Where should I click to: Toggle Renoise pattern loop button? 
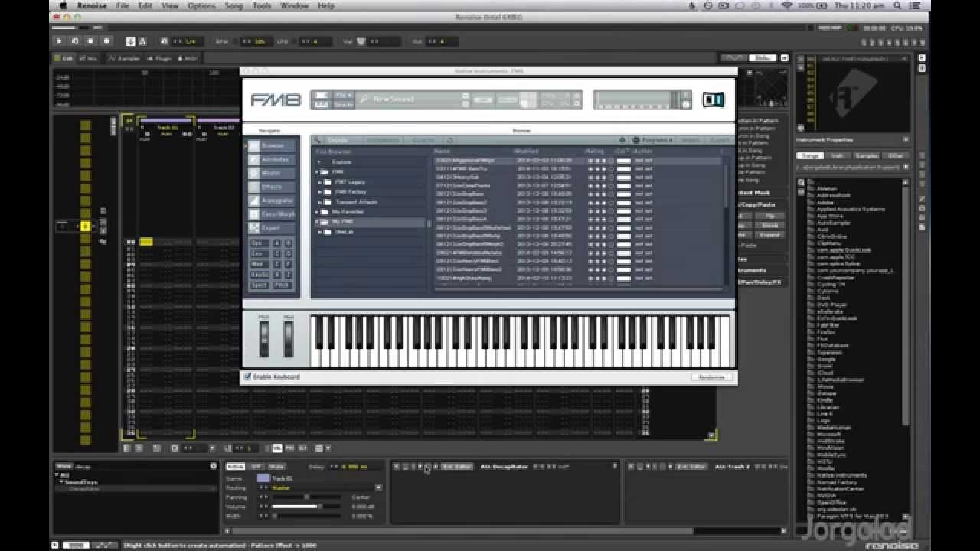click(75, 41)
